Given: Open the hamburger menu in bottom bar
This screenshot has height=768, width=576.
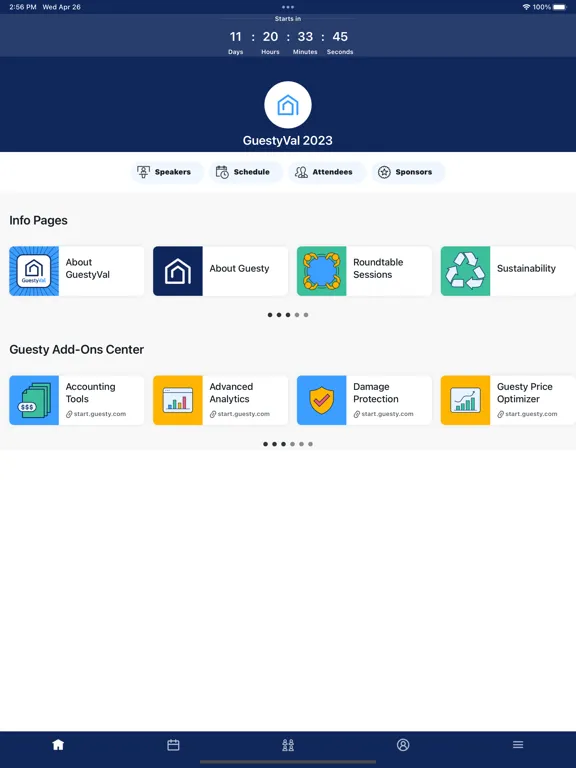Looking at the screenshot, I should [518, 744].
